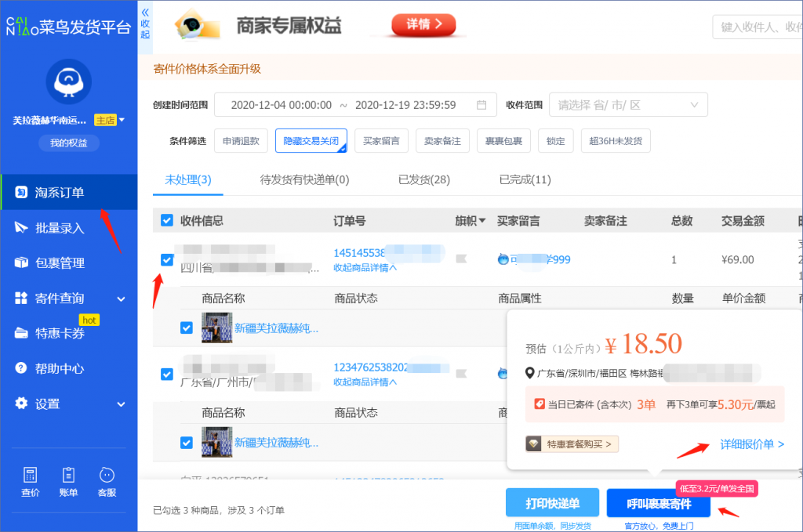Open the 详细报价单 link
The width and height of the screenshot is (803, 532).
point(752,444)
